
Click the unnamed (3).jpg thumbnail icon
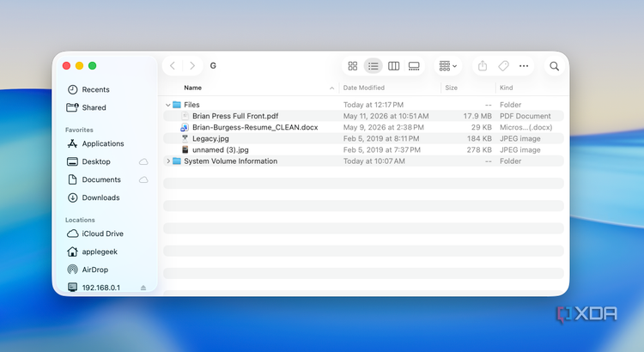pos(185,150)
